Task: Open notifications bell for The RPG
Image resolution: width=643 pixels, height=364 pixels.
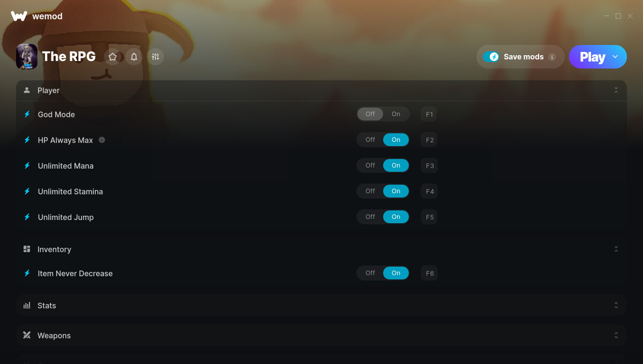Action: [x=134, y=56]
